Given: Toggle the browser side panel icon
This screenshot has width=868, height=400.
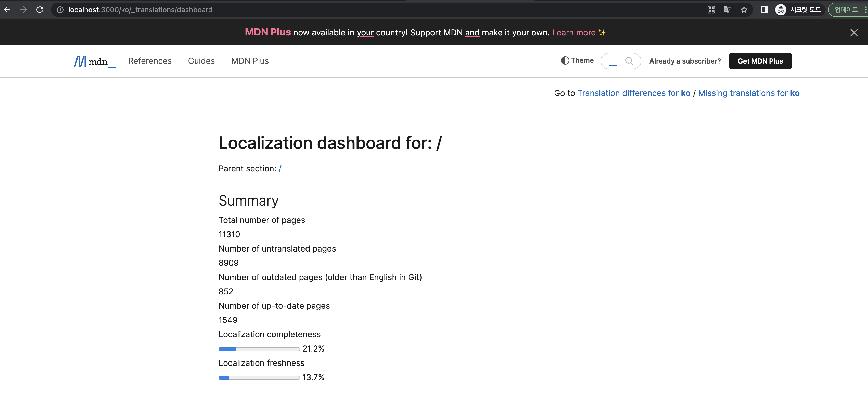Looking at the screenshot, I should (x=764, y=10).
